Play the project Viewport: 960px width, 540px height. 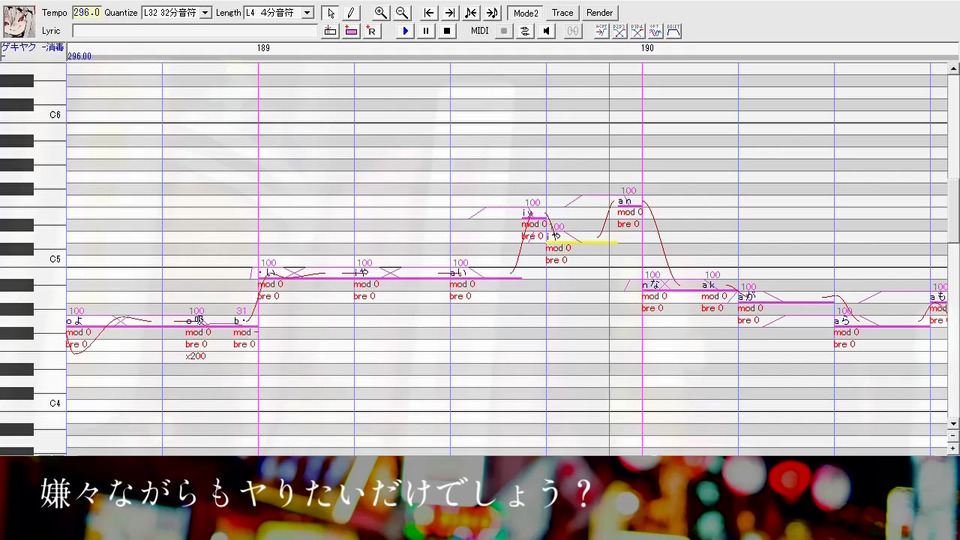[405, 31]
